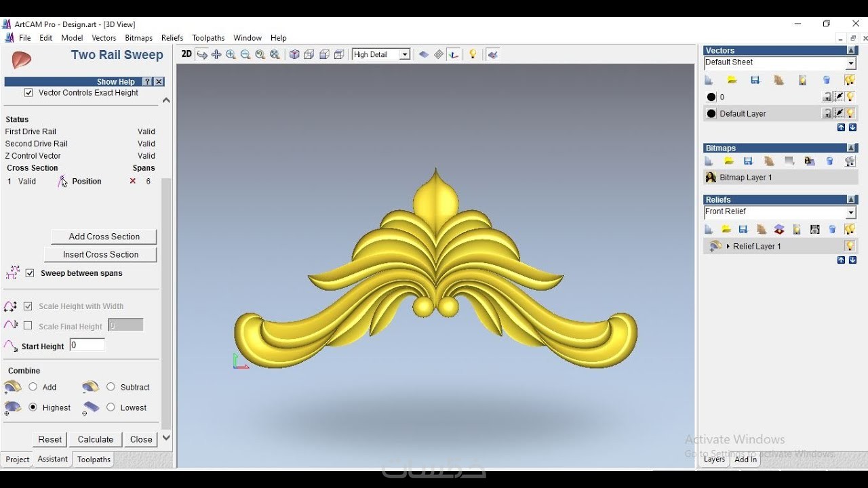The height and width of the screenshot is (488, 868).
Task: Select the isometric view cube icon
Action: [294, 54]
